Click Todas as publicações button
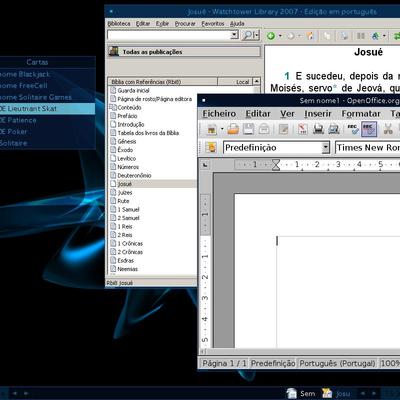 point(184,52)
